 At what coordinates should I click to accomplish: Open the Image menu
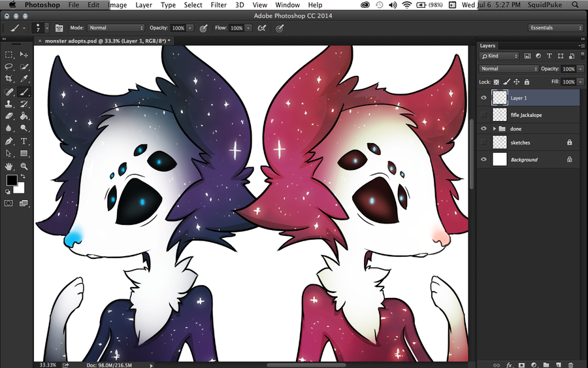pos(118,5)
